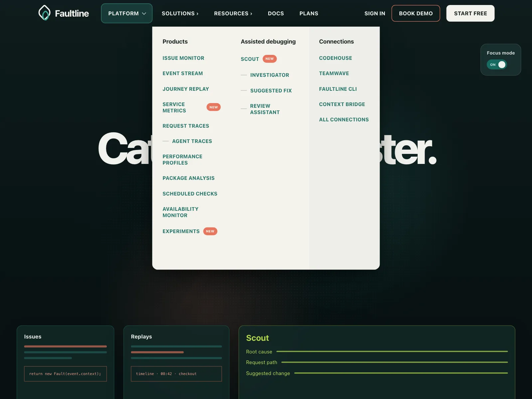The height and width of the screenshot is (399, 532).
Task: Click the Replays card title
Action: (x=141, y=336)
